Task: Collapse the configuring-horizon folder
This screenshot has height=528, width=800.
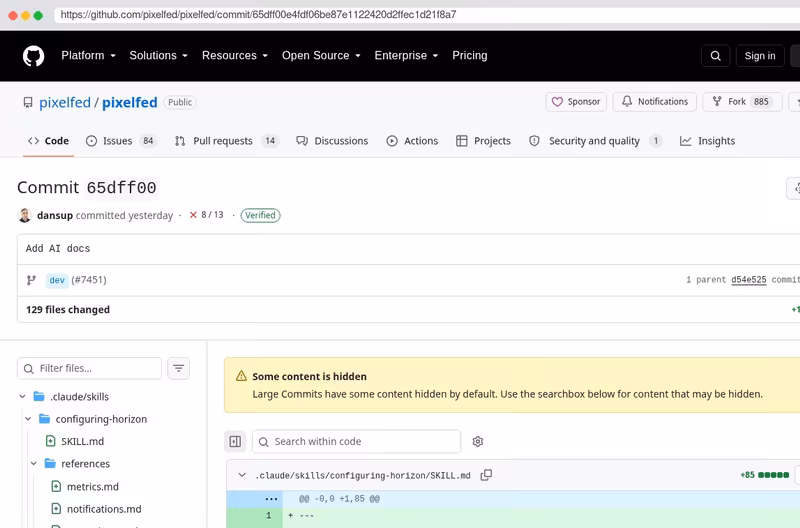Action: click(x=28, y=419)
